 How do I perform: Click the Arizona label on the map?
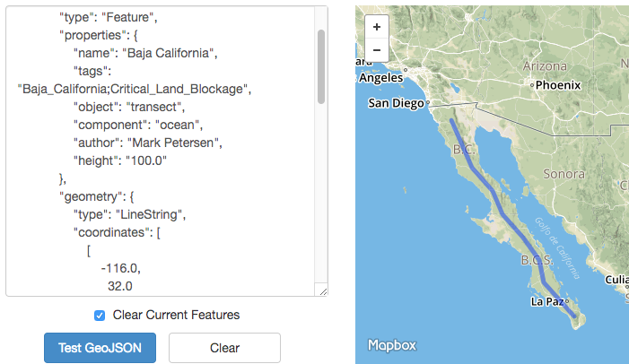pos(546,66)
